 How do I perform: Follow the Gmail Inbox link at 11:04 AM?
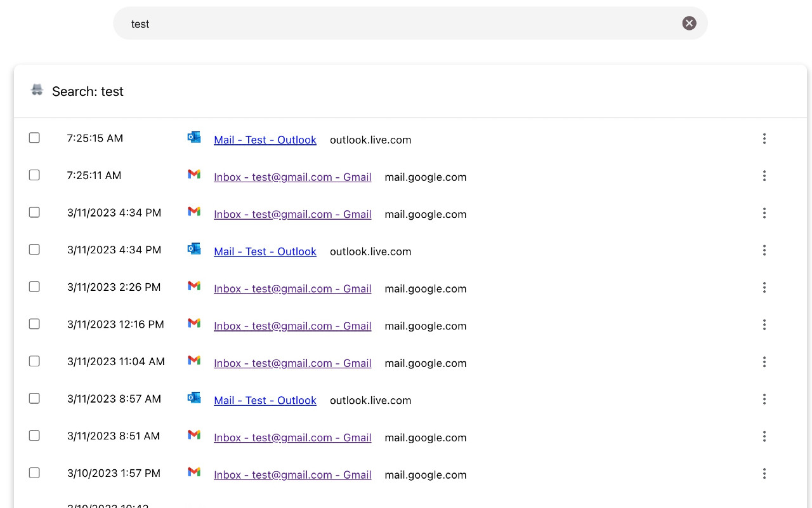[x=292, y=363]
